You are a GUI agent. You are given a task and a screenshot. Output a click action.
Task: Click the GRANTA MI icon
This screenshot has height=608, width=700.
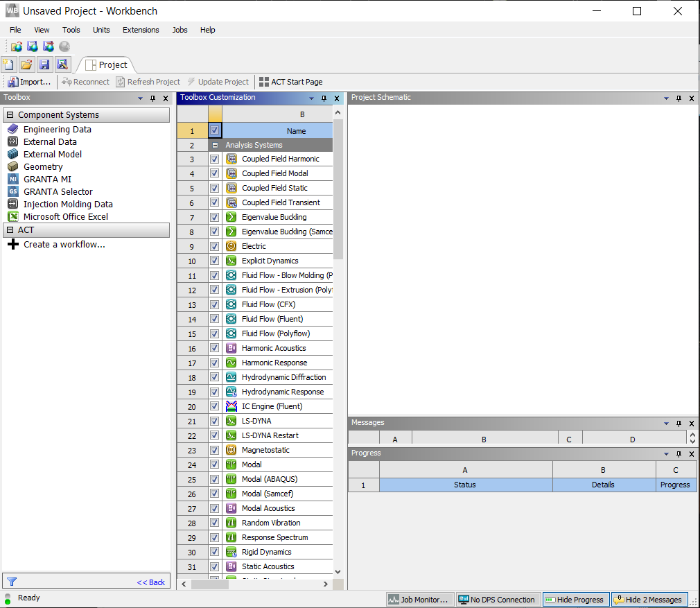(12, 180)
